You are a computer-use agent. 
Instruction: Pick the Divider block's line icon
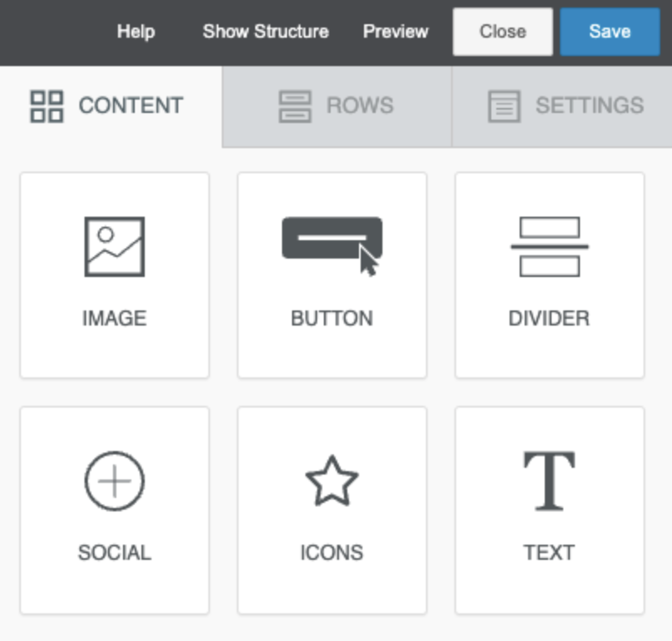(x=549, y=247)
